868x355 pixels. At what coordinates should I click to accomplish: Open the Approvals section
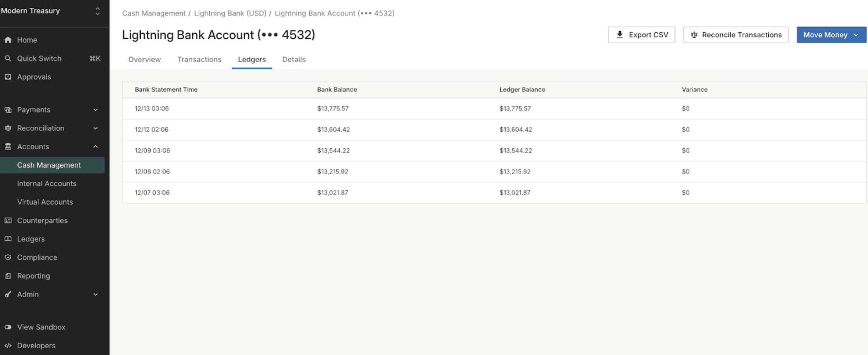click(x=34, y=77)
